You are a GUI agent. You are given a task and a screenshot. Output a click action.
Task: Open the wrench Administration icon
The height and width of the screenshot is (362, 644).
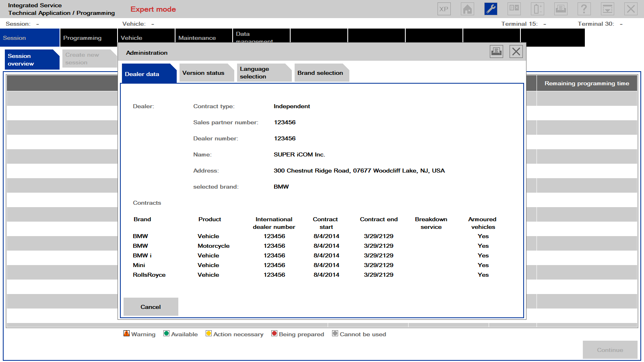point(491,9)
